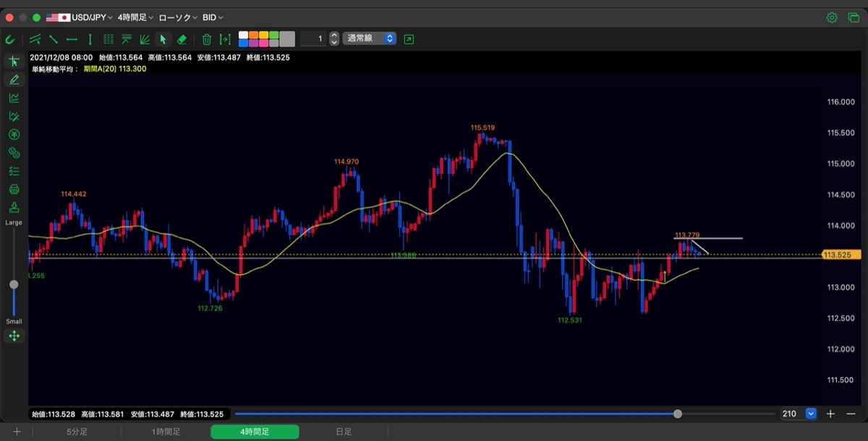Open the chart with pencil icon
Screen dimensions: 868x441
pos(14,116)
